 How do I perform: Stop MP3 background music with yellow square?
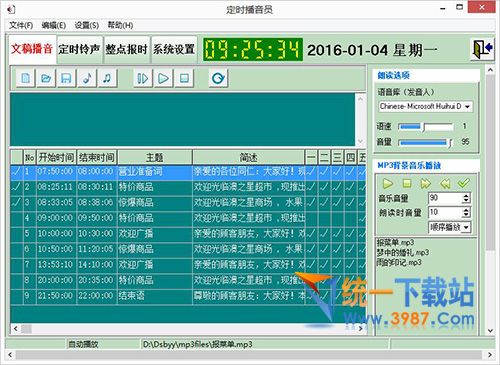pyautogui.click(x=407, y=183)
